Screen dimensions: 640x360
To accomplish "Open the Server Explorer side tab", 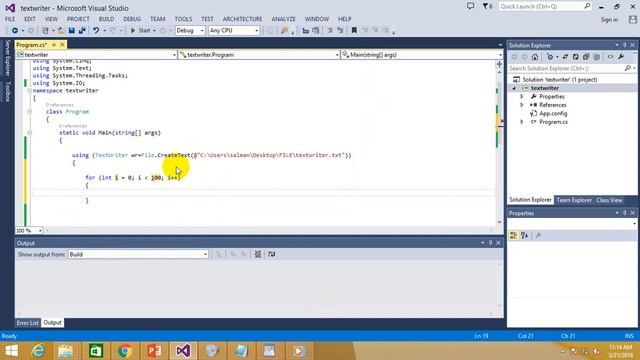I will pos(7,58).
